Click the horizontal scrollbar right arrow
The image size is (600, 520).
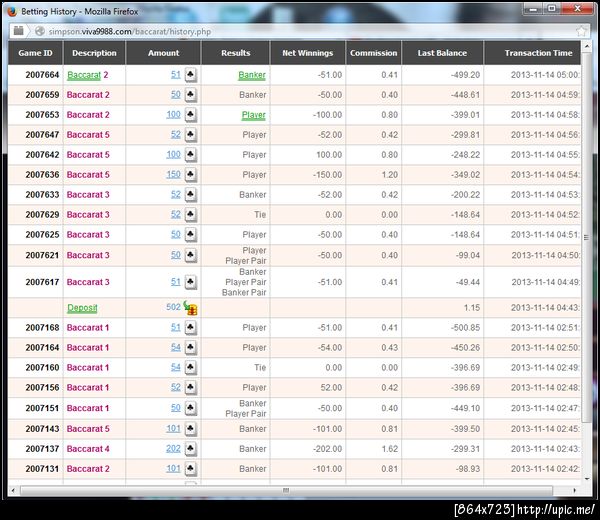[574, 490]
